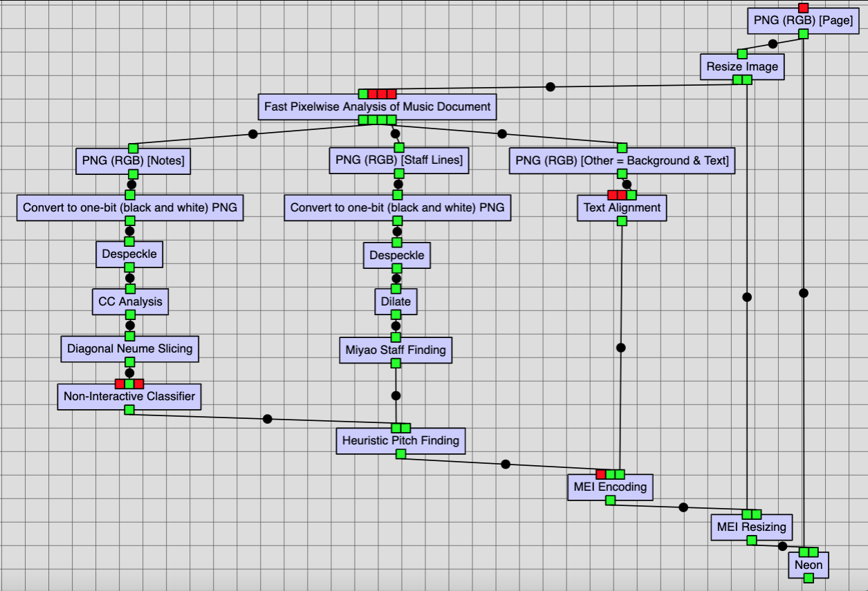This screenshot has height=591, width=868.
Task: Click red input port on PNG (RGB) [Page]
Action: (803, 8)
